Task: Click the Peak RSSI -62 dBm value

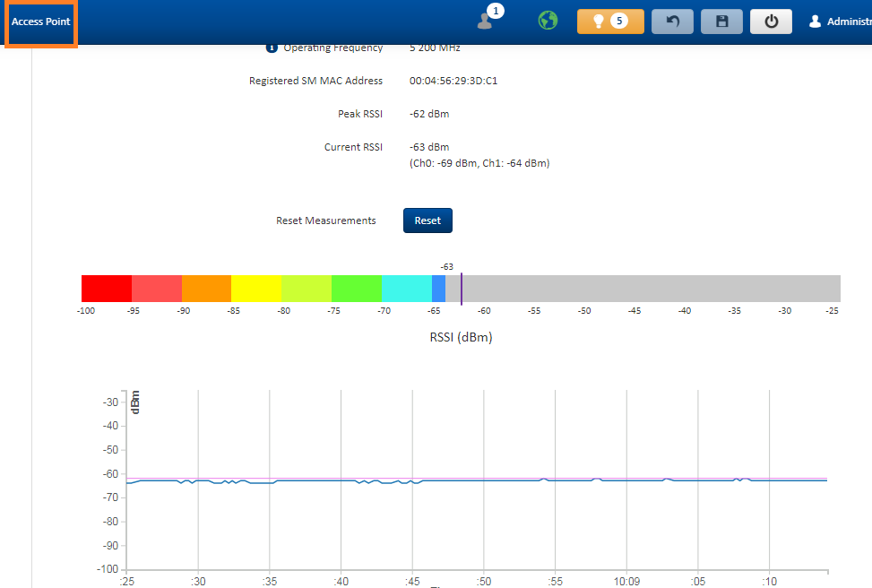Action: pos(429,114)
